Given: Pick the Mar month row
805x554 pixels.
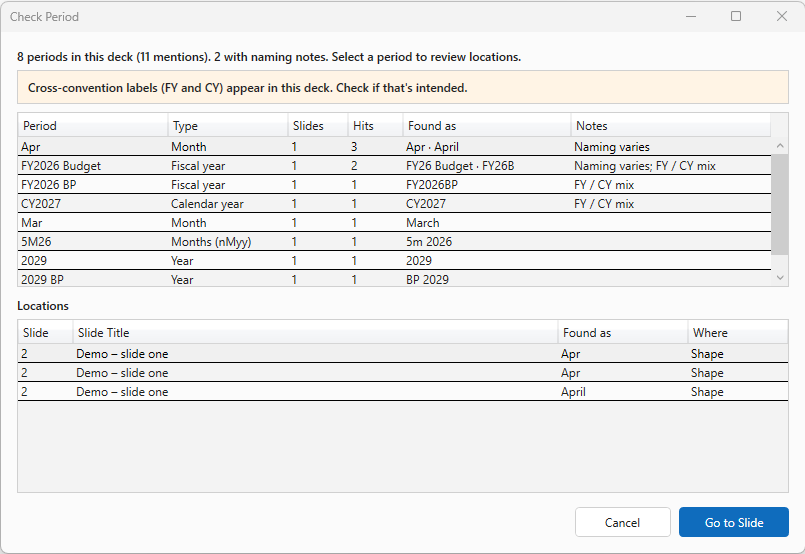Looking at the screenshot, I should coord(394,223).
